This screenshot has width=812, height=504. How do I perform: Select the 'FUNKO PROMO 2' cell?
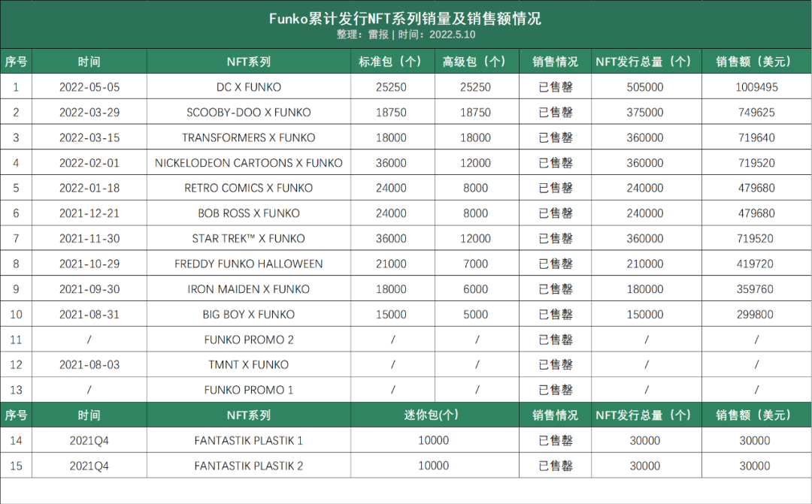(248, 340)
